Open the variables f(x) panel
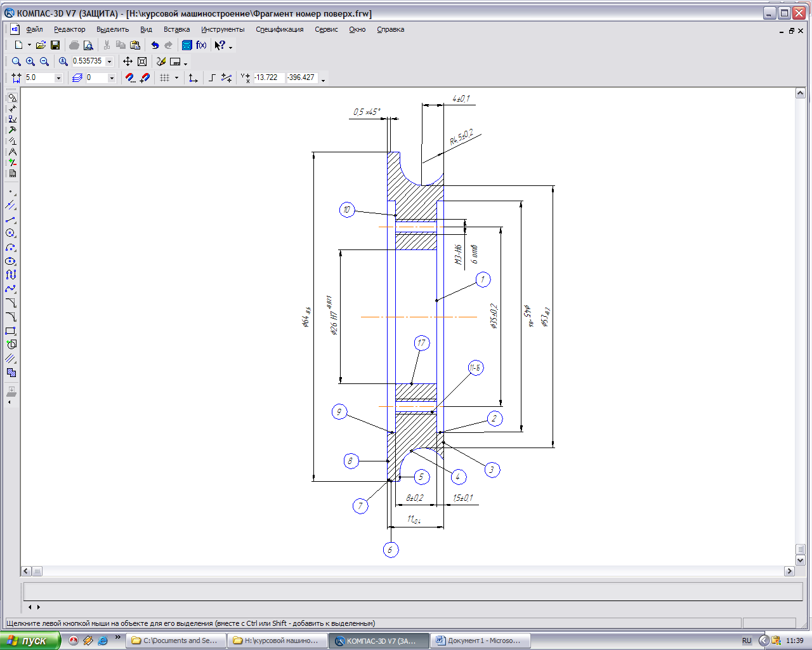The width and height of the screenshot is (812, 650). click(201, 45)
